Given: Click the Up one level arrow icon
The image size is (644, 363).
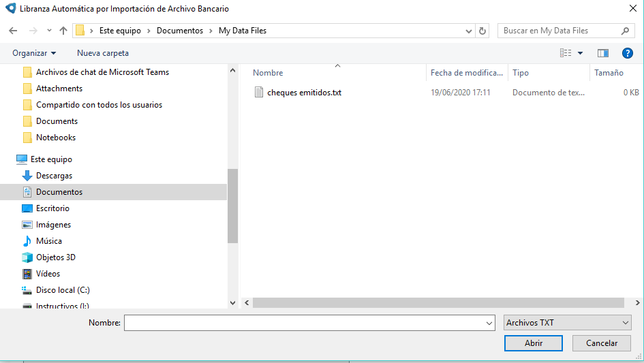Looking at the screenshot, I should click(x=63, y=31).
